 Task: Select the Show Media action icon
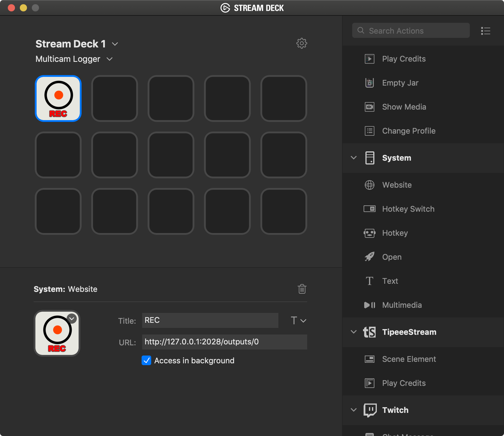pos(370,107)
